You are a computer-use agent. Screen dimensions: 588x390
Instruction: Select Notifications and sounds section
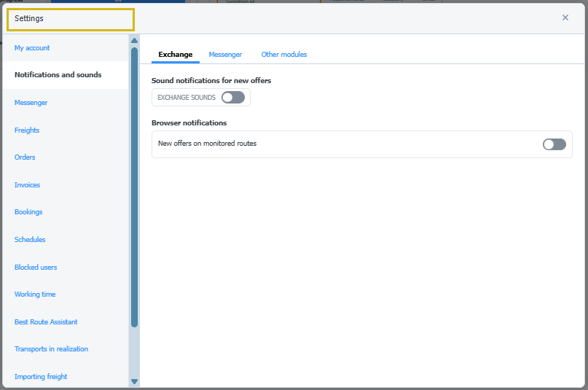tap(58, 75)
